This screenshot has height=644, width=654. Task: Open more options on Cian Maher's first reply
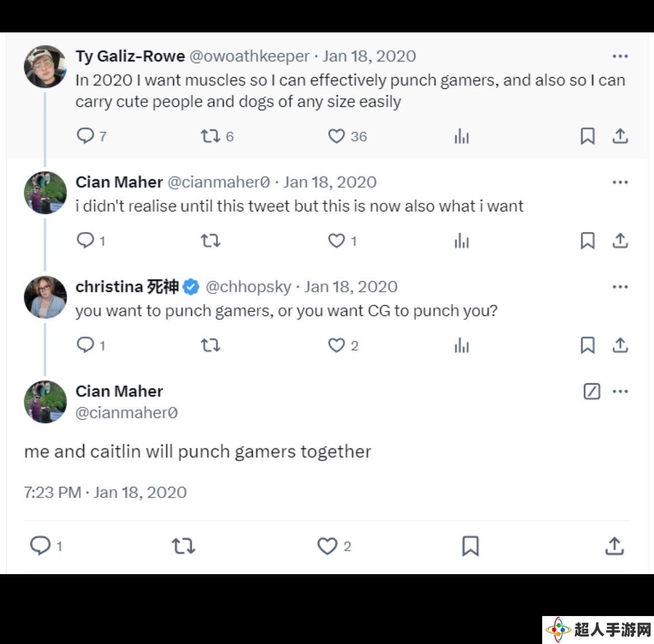[x=620, y=182]
